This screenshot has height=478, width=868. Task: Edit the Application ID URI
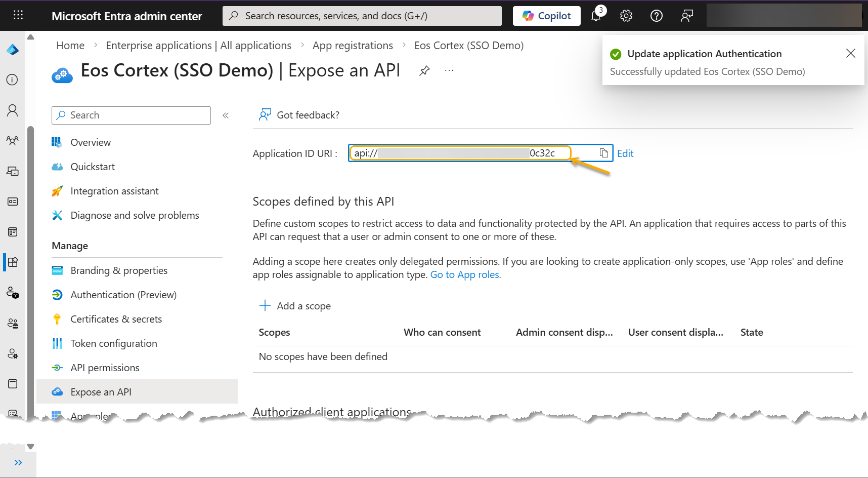point(625,153)
